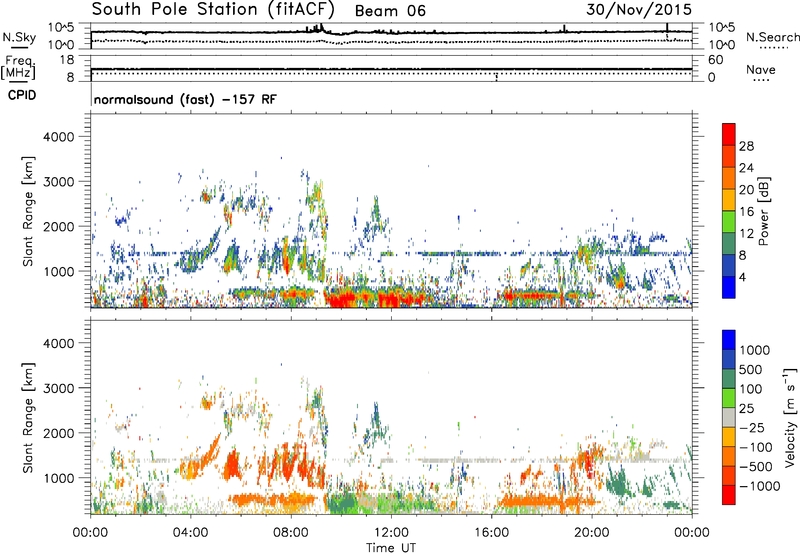The image size is (800, 554).
Task: Select the "N.Sky" legend label
Action: [x=19, y=37]
